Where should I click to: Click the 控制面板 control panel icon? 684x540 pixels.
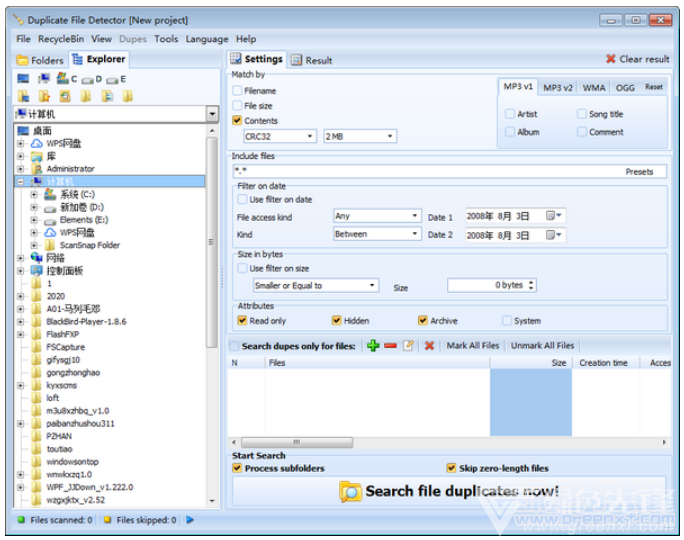pos(37,270)
